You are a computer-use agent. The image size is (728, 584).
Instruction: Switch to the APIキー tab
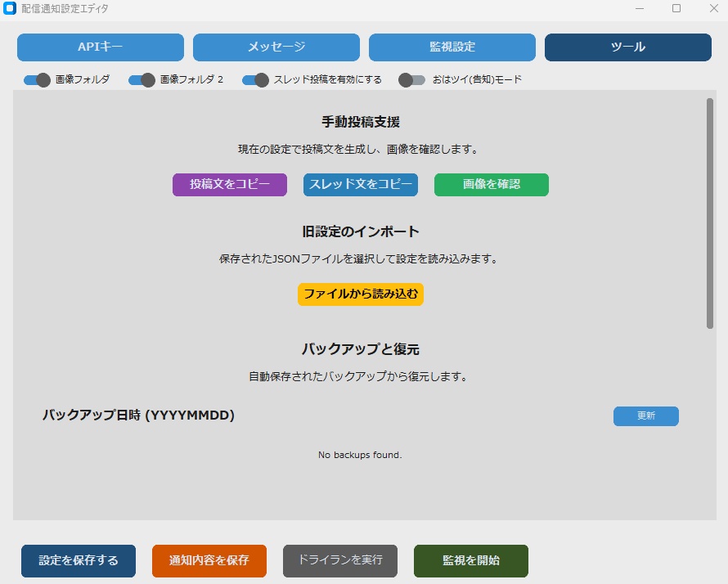pos(101,47)
